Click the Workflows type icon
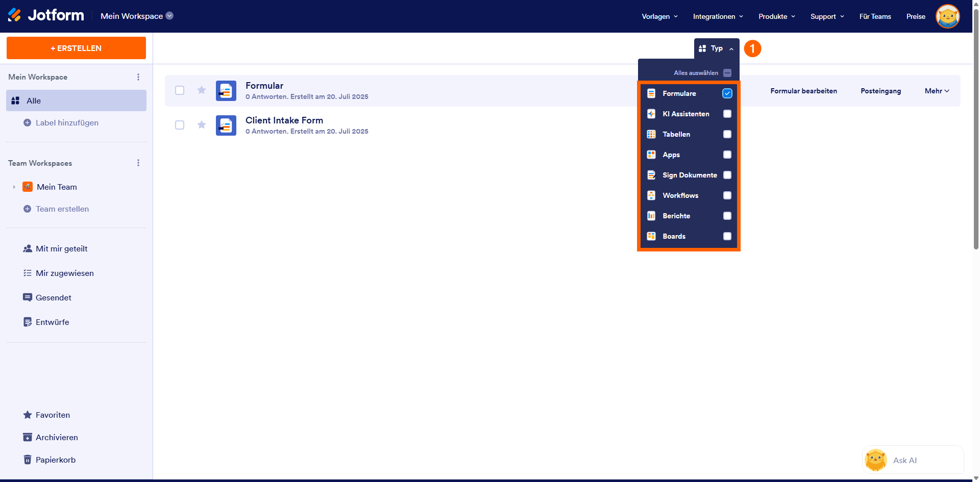 pyautogui.click(x=651, y=195)
